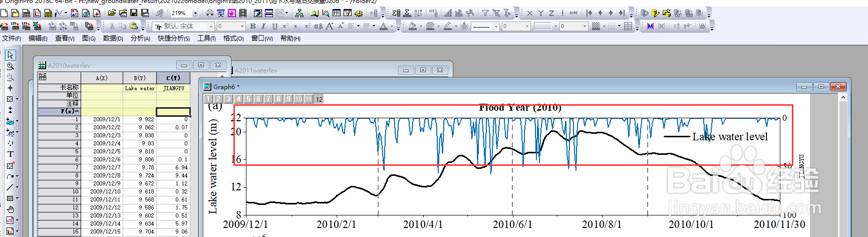Print the active window

209,13
